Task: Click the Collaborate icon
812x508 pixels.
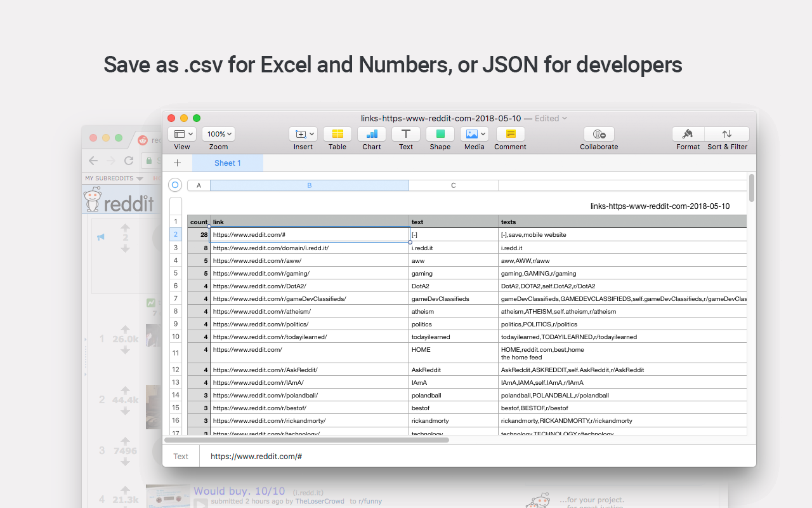Action: [599, 134]
